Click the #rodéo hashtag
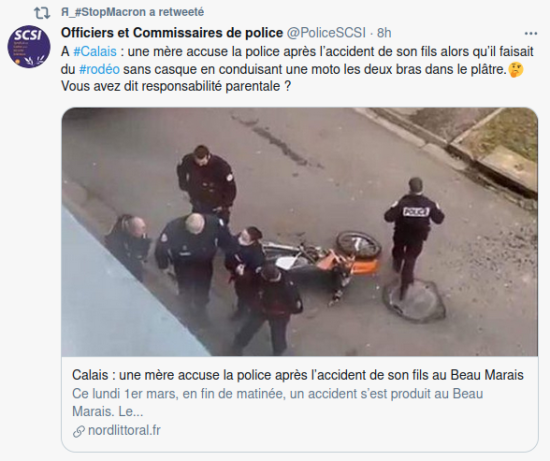The width and height of the screenshot is (550, 461). [x=99, y=69]
